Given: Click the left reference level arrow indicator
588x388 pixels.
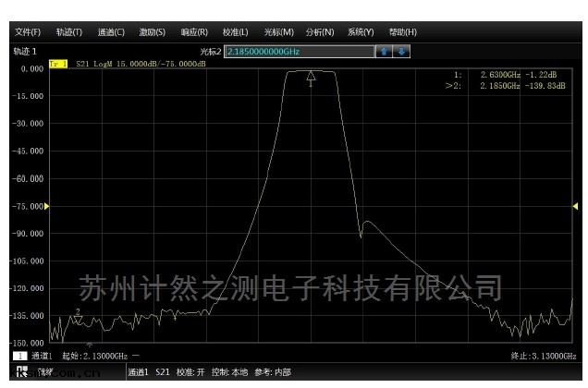Looking at the screenshot, I should pyautogui.click(x=47, y=205).
